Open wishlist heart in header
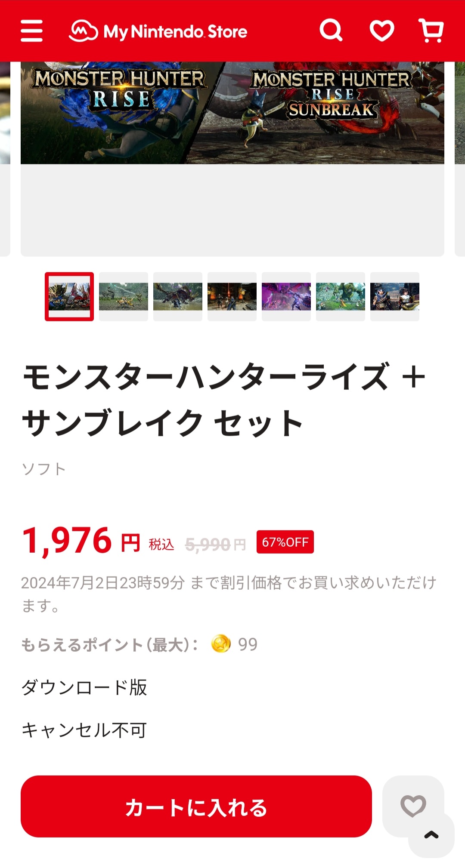Viewport: 465px width, 868px height. pyautogui.click(x=382, y=31)
